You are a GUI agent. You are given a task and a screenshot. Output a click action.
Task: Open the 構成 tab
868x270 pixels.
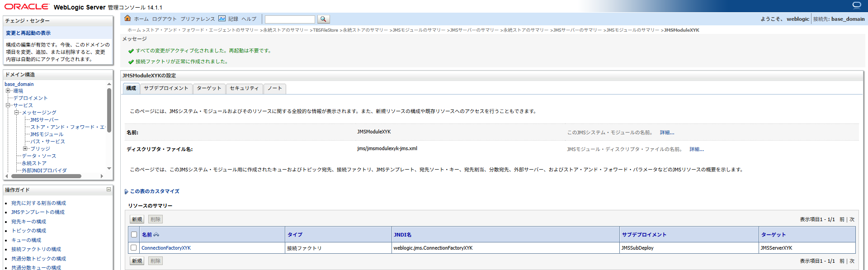tap(131, 89)
